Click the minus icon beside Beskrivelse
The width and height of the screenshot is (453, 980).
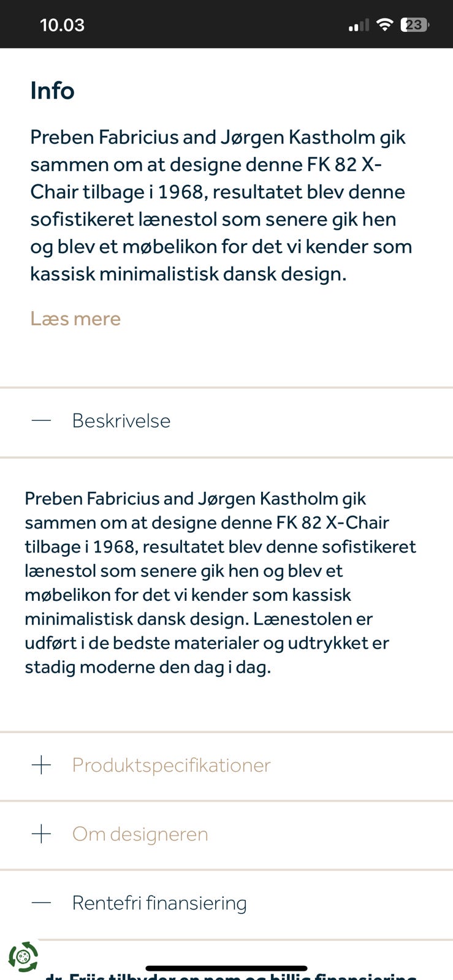(41, 421)
